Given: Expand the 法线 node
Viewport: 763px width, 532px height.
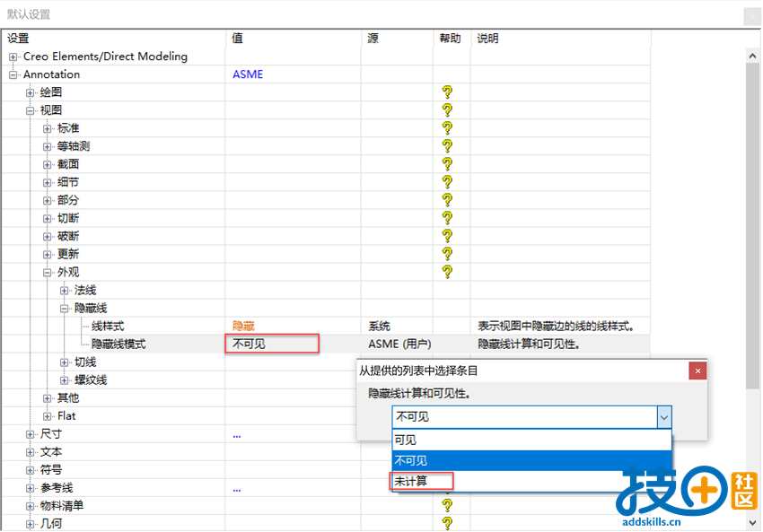Looking at the screenshot, I should point(65,291).
